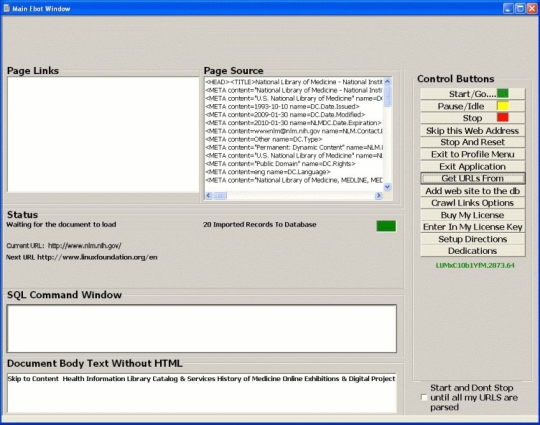540x425 pixels.
Task: Click the red Stop button
Action: pyautogui.click(x=472, y=118)
